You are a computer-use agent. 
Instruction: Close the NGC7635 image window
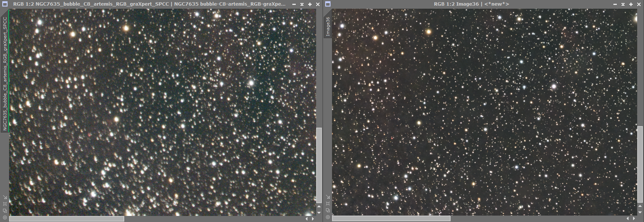coord(318,4)
